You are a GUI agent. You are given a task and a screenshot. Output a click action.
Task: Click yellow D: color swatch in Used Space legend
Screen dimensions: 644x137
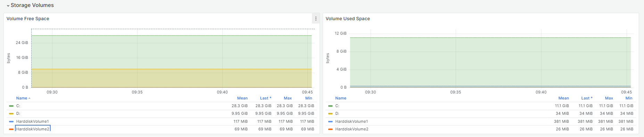coord(330,114)
